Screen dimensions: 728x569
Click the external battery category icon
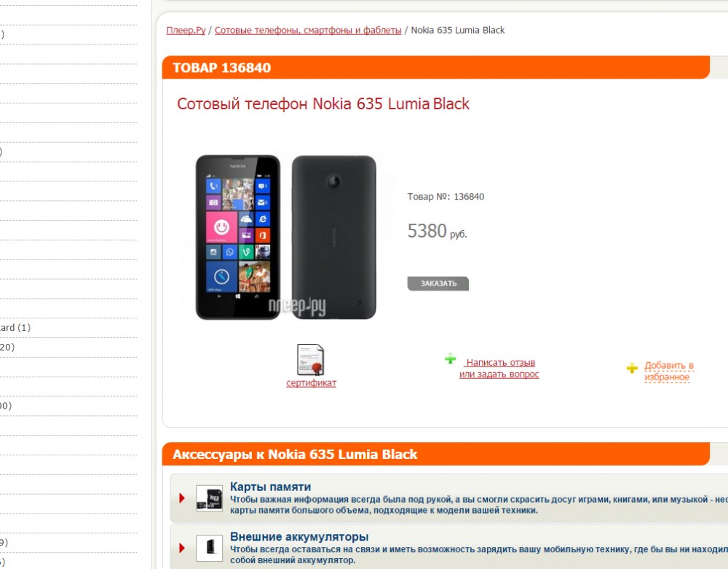tap(209, 548)
